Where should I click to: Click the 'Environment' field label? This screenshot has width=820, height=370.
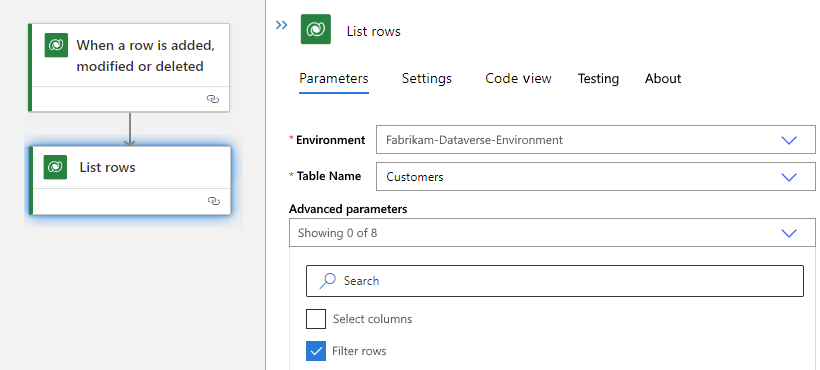[x=331, y=140]
